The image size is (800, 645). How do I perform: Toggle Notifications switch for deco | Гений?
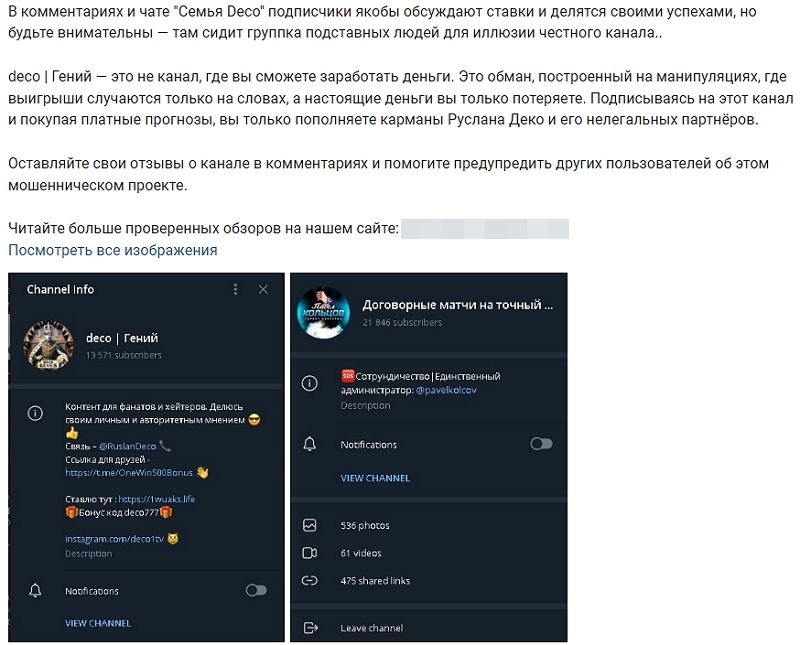pyautogui.click(x=256, y=591)
